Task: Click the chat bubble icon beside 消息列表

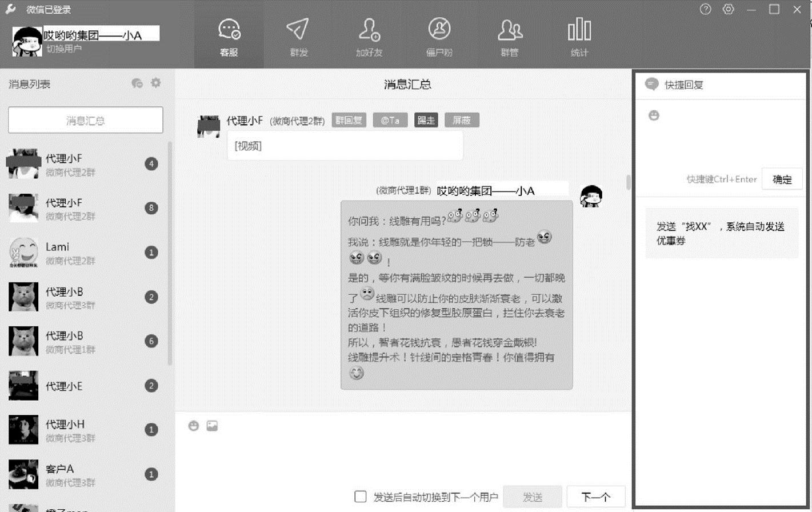Action: 137,83
